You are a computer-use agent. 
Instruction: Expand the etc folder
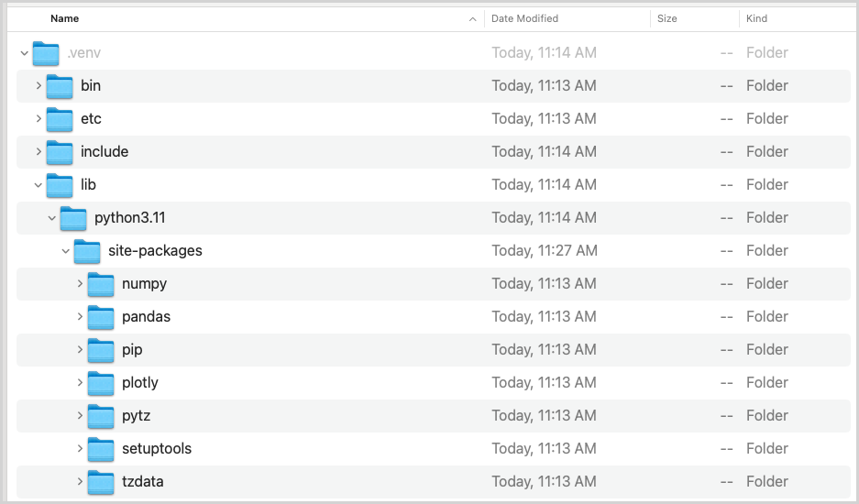pyautogui.click(x=39, y=118)
